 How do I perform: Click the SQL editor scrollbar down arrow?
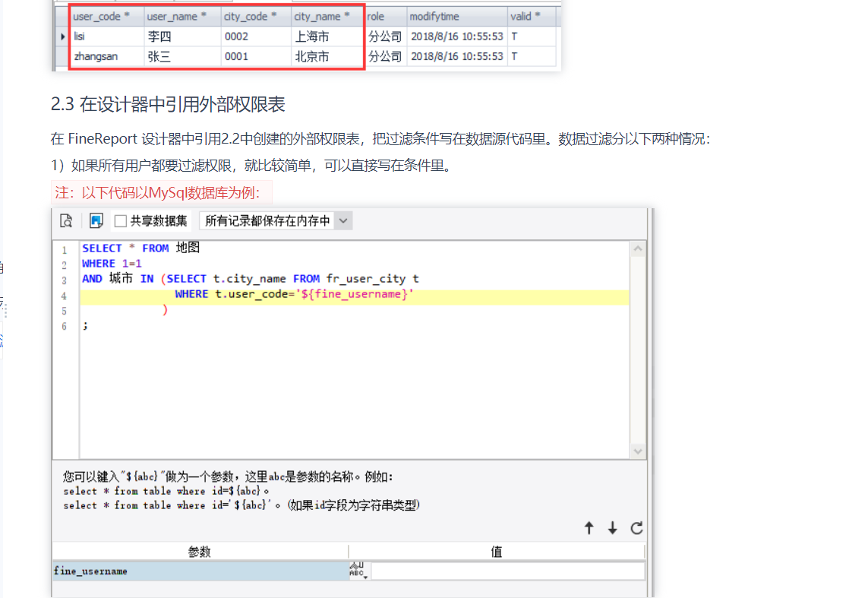pos(638,451)
